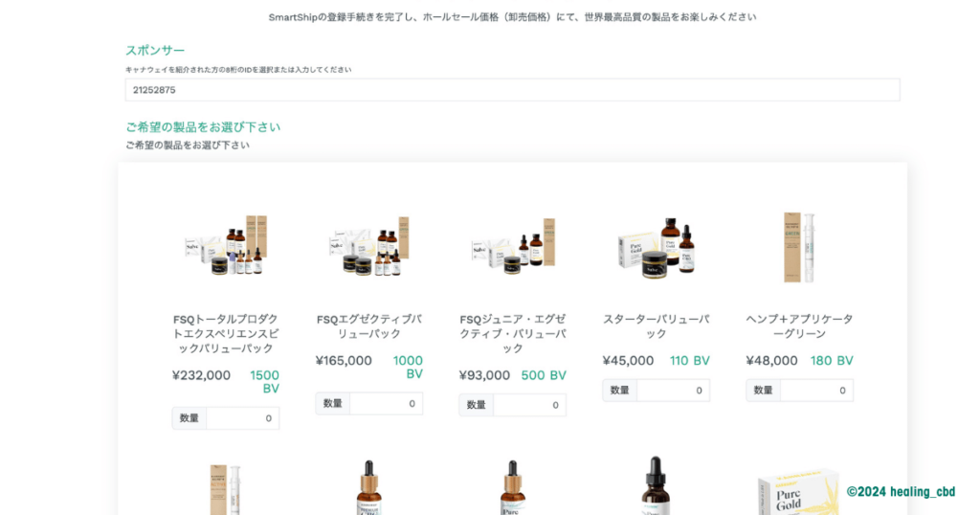This screenshot has width=980, height=515.
Task: Click the ヘンプ+アプリケーターグリーン product name
Action: pyautogui.click(x=799, y=326)
